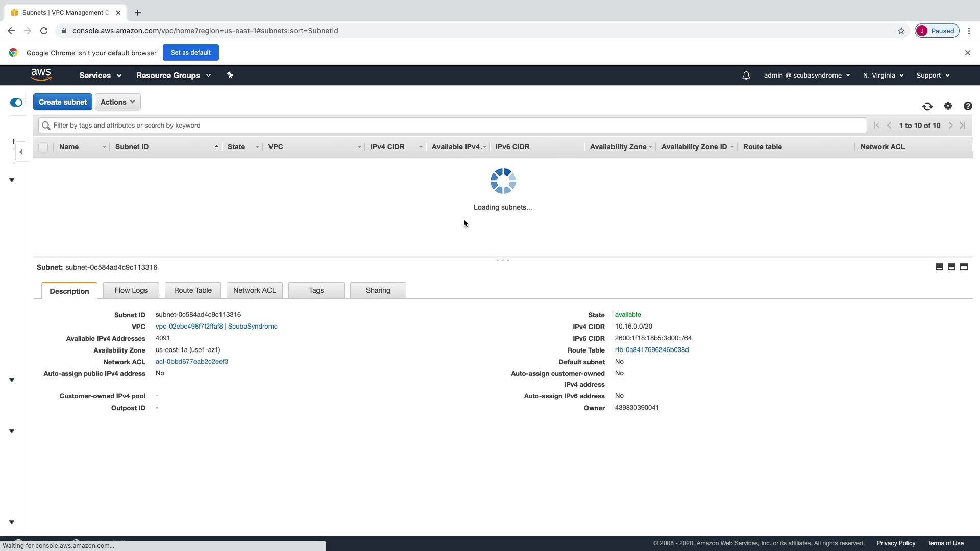Screen dimensions: 980x551
Task: Toggle the new VPC experience switch
Action: pyautogui.click(x=16, y=103)
